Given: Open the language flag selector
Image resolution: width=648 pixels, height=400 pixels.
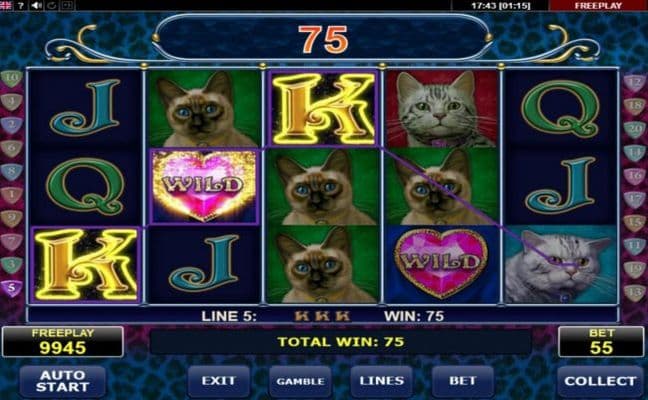Looking at the screenshot, I should point(6,5).
